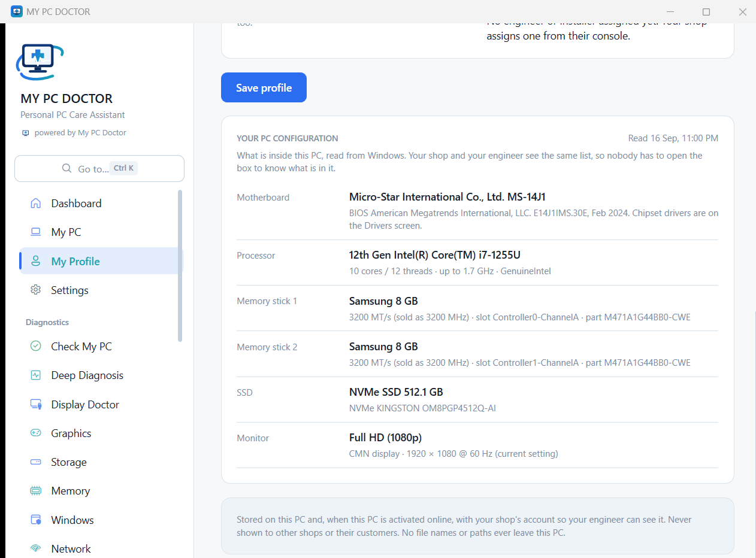
Task: Click the Memory chip icon
Action: click(35, 491)
